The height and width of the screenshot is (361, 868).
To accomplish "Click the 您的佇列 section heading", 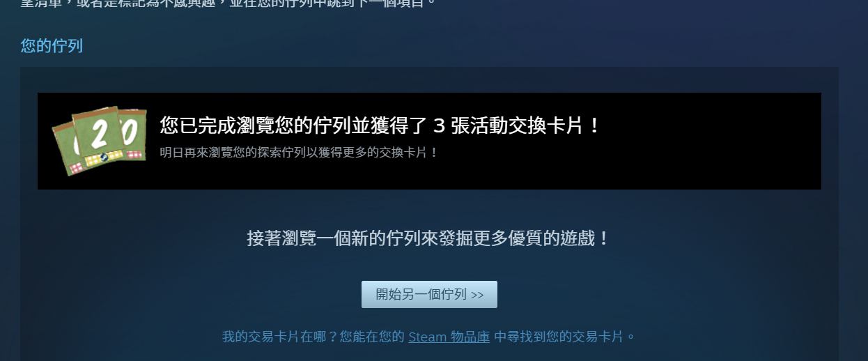I will pyautogui.click(x=52, y=46).
